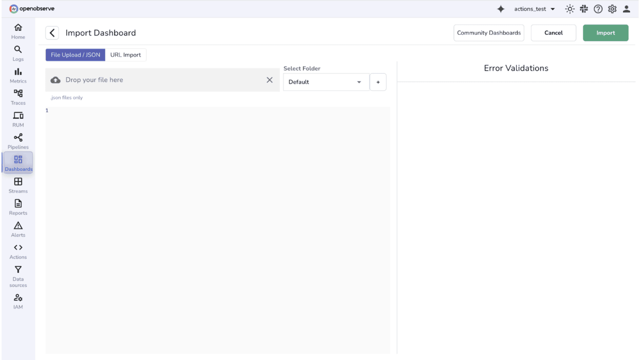This screenshot has width=644, height=360.
Task: Open the user profile menu
Action: (x=626, y=9)
